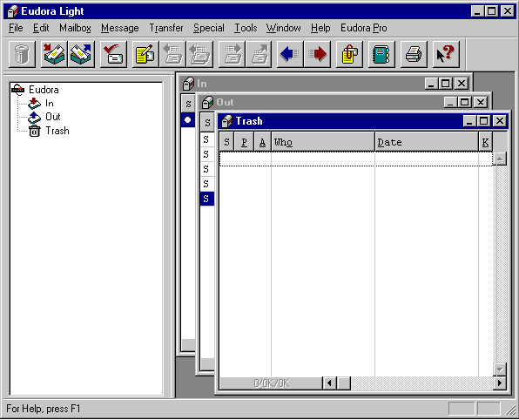Click the Redirect message toolbar icon
Screen dimensions: 519x420
click(x=259, y=54)
